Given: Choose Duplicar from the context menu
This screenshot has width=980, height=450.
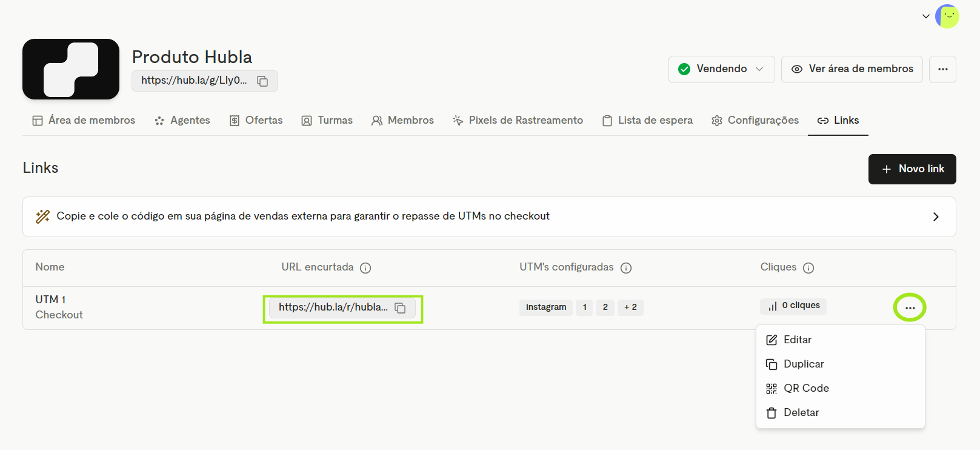Looking at the screenshot, I should click(841, 364).
